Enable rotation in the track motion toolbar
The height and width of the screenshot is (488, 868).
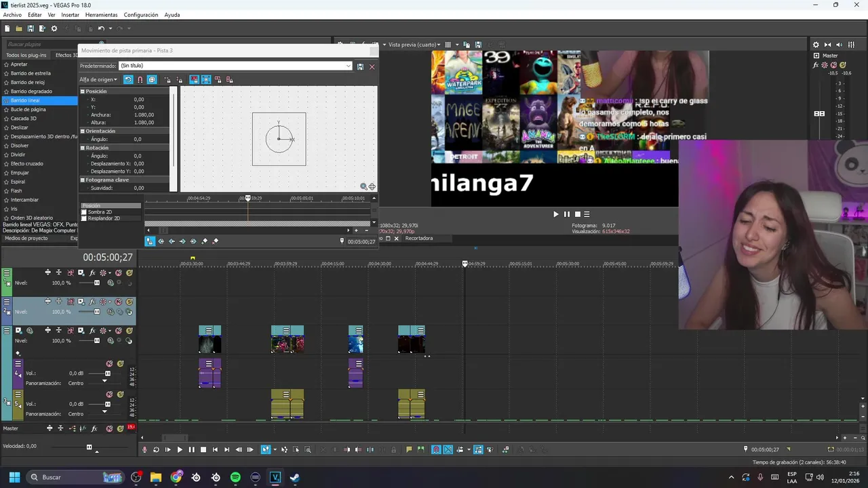tap(128, 79)
